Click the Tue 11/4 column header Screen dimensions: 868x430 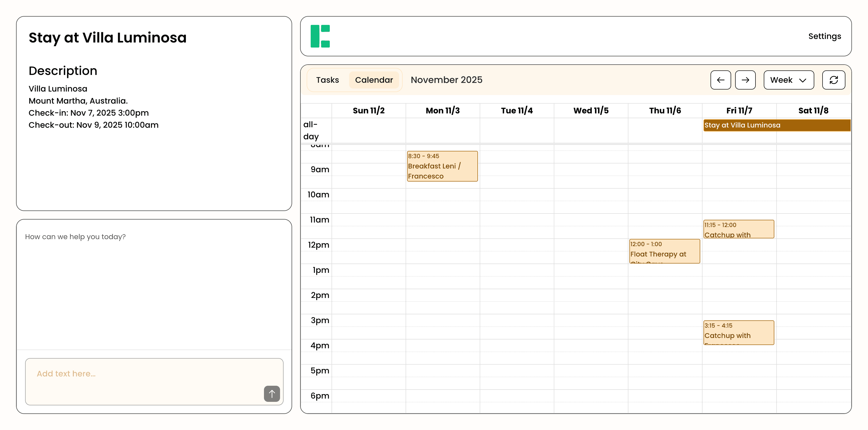click(517, 111)
